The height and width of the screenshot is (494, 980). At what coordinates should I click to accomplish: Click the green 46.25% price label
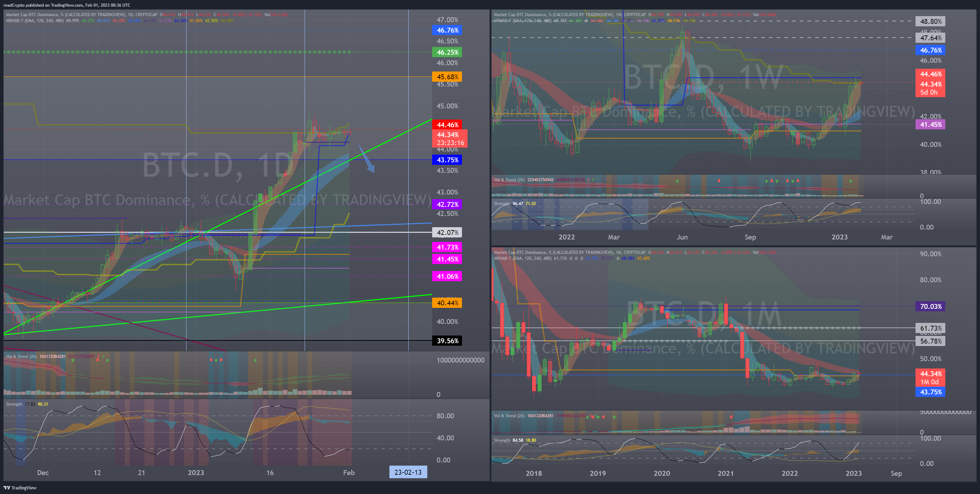pyautogui.click(x=447, y=52)
